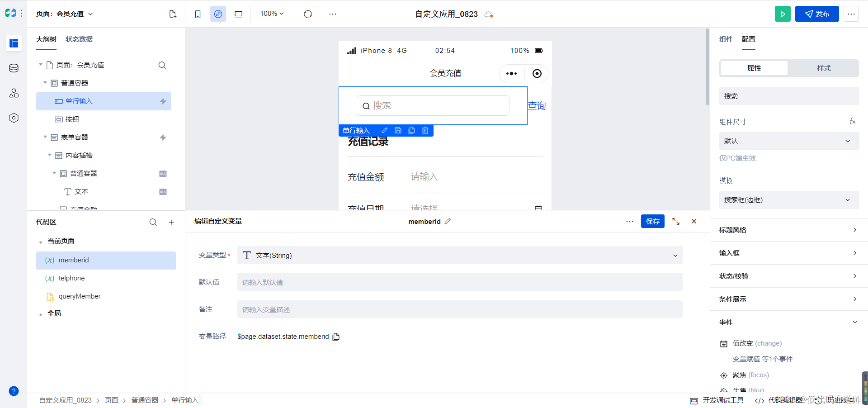This screenshot has height=408, width=868.
Task: Select the telphone variable
Action: [x=106, y=278]
